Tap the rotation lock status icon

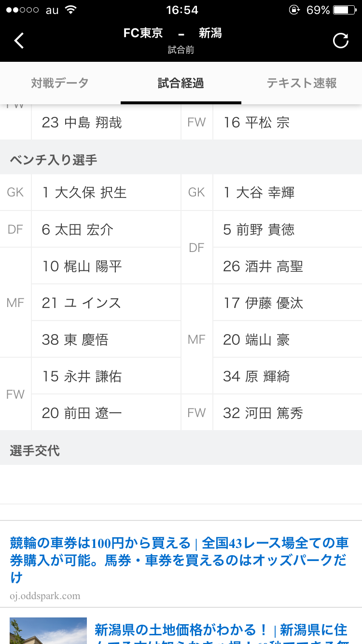293,10
